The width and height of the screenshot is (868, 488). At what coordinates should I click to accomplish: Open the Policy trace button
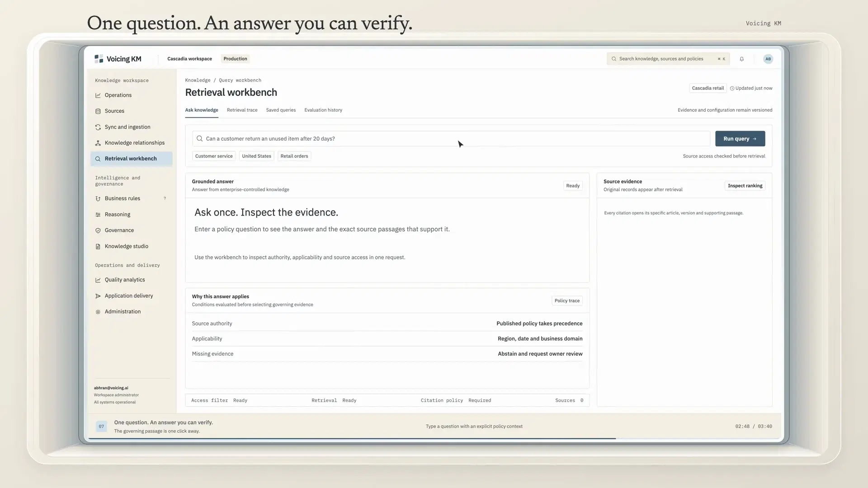[567, 301]
